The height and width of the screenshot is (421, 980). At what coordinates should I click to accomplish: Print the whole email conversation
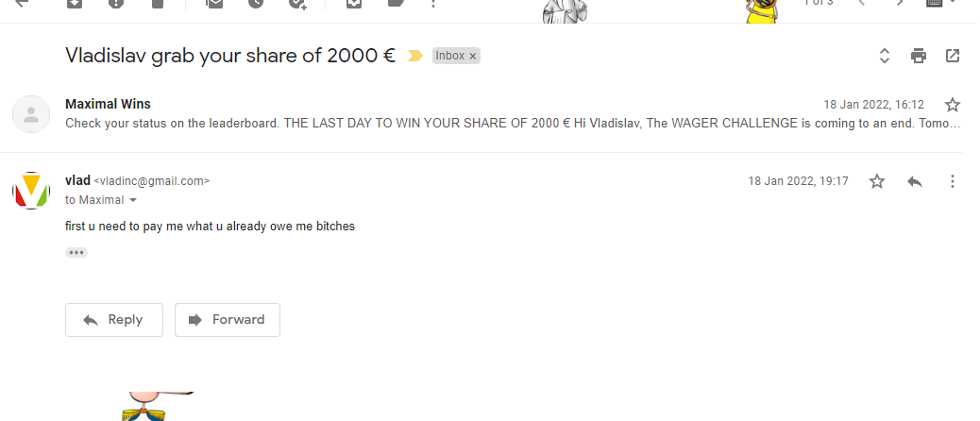(x=919, y=56)
